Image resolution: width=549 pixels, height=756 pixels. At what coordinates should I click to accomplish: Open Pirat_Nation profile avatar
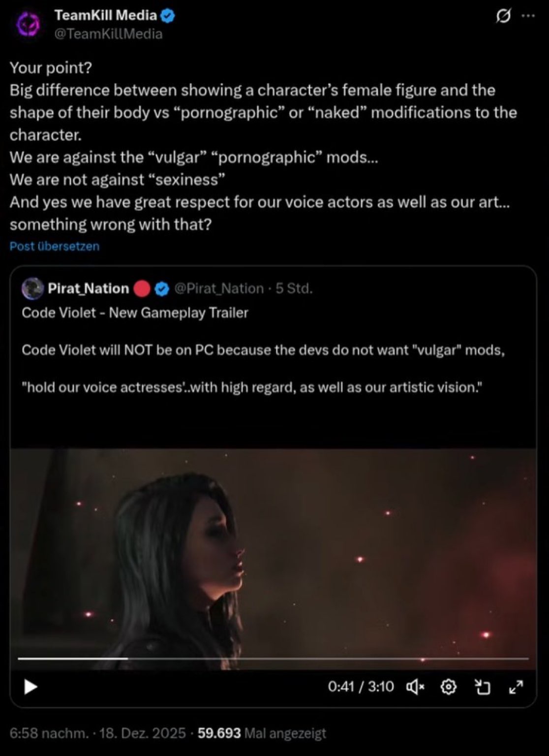tap(32, 288)
